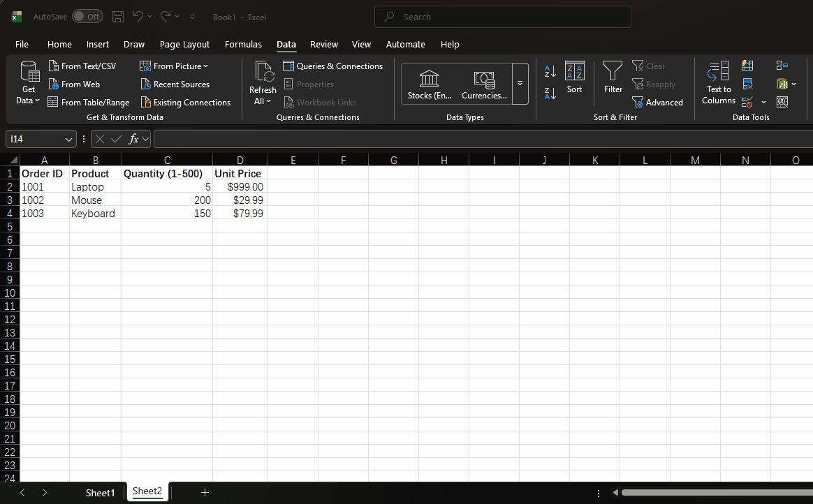Open the Advanced filter dialog
Viewport: 813px width, 504px height.
[x=659, y=102]
